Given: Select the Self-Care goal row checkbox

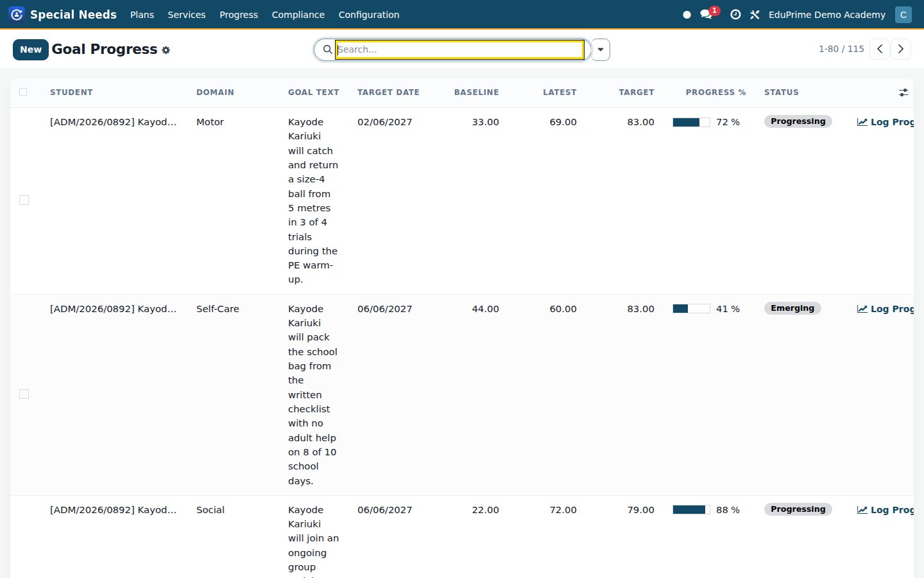Looking at the screenshot, I should tap(24, 394).
